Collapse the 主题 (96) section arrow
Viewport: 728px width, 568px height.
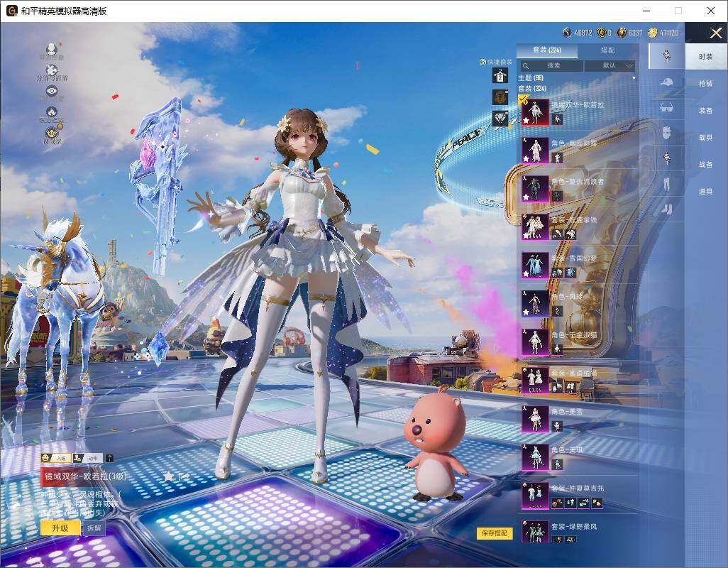(x=634, y=77)
